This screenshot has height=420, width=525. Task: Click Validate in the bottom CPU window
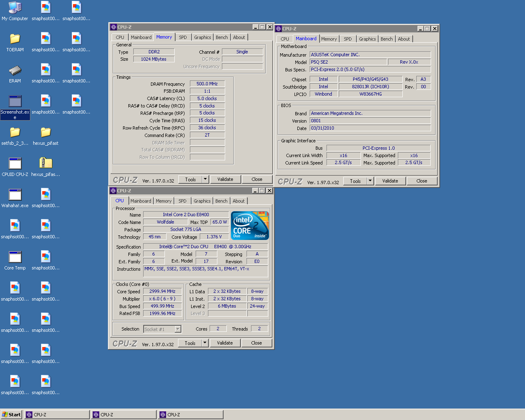(x=225, y=343)
